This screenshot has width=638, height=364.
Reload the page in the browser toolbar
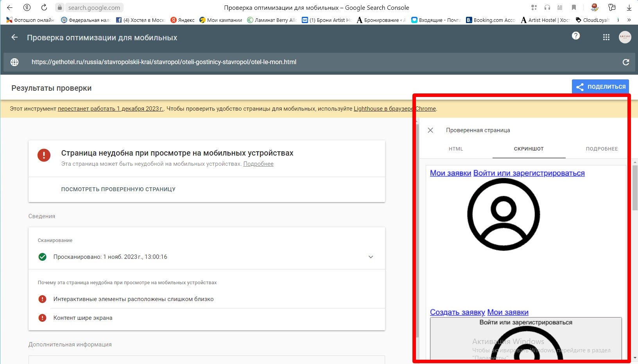tap(44, 7)
